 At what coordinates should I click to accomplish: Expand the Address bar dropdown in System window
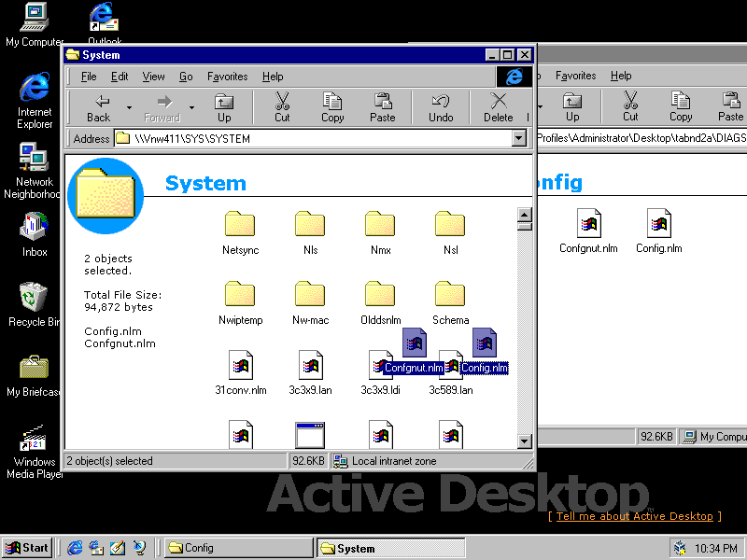point(519,138)
